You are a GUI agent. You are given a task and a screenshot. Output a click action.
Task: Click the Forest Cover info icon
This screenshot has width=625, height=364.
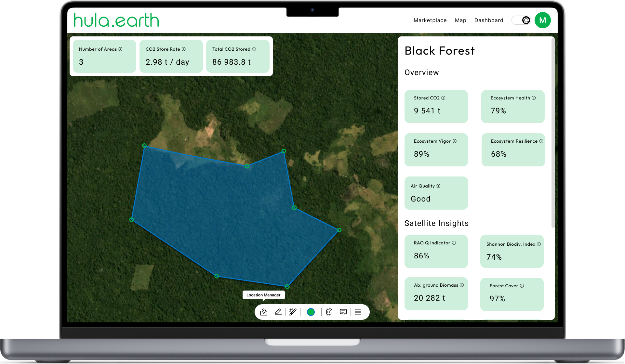click(522, 286)
